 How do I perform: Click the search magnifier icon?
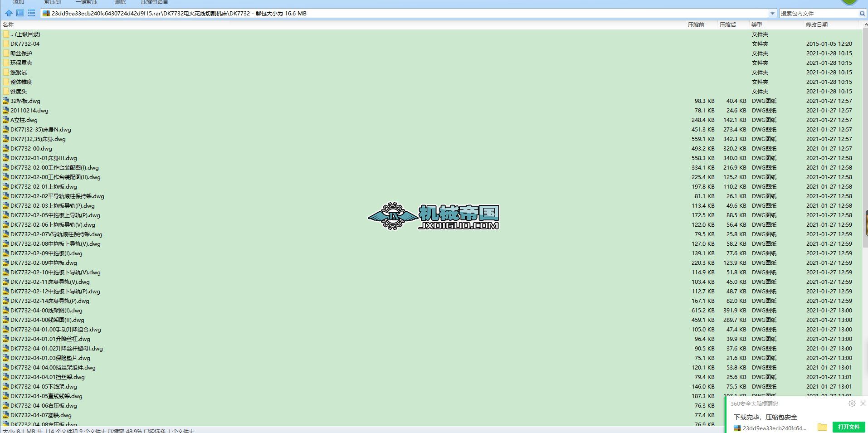(x=862, y=14)
